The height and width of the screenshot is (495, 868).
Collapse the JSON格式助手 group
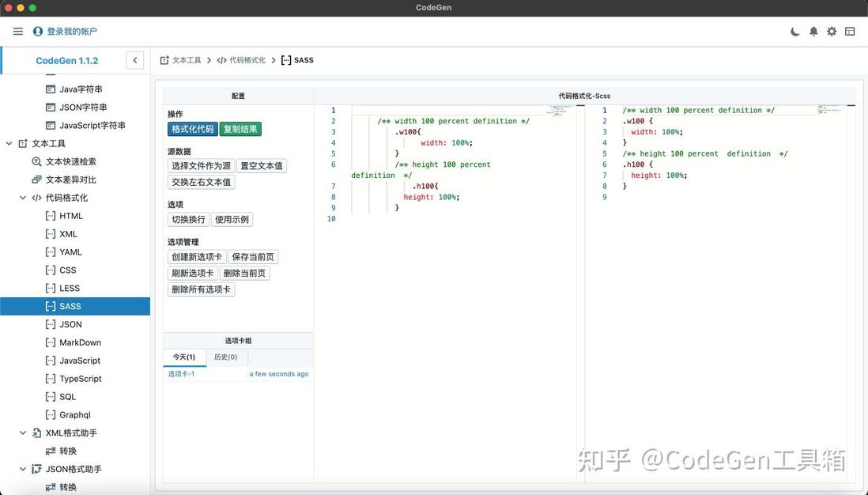click(23, 469)
